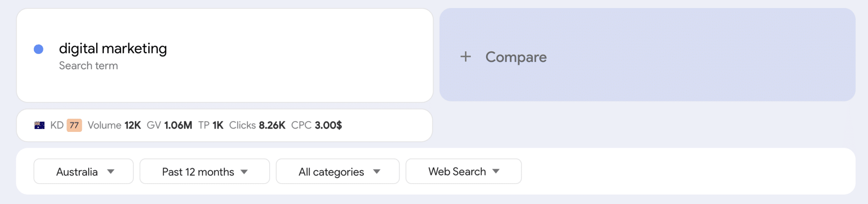Click the arrow in Web Search dropdown
Image resolution: width=868 pixels, height=204 pixels.
[x=496, y=171]
